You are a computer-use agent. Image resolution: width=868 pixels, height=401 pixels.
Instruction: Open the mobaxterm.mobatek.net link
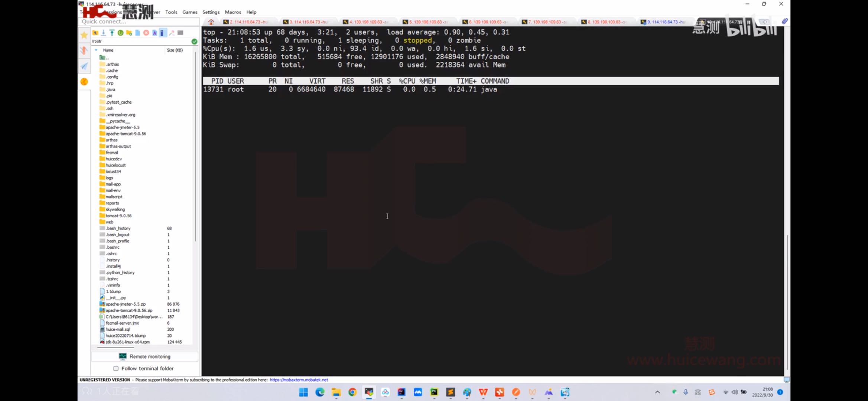point(299,380)
